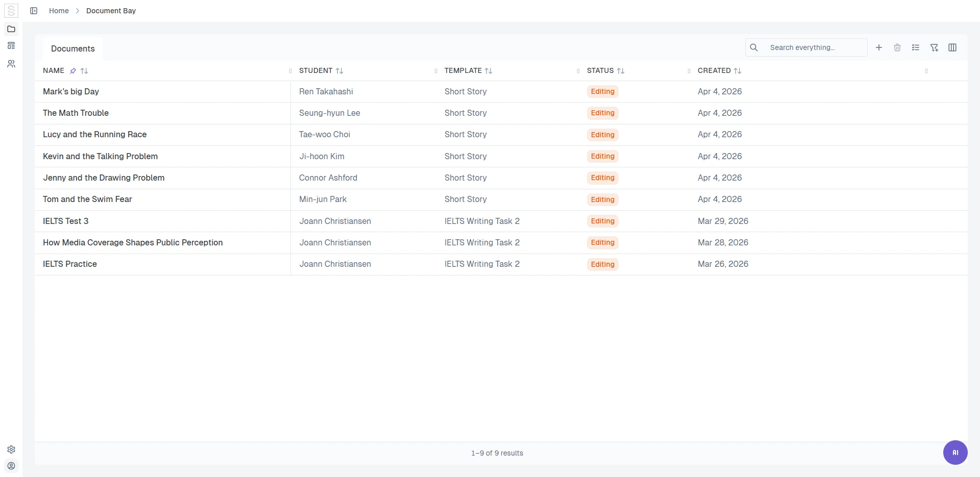980x477 pixels.
Task: Open the IELTS Test 3 document
Action: 65,221
